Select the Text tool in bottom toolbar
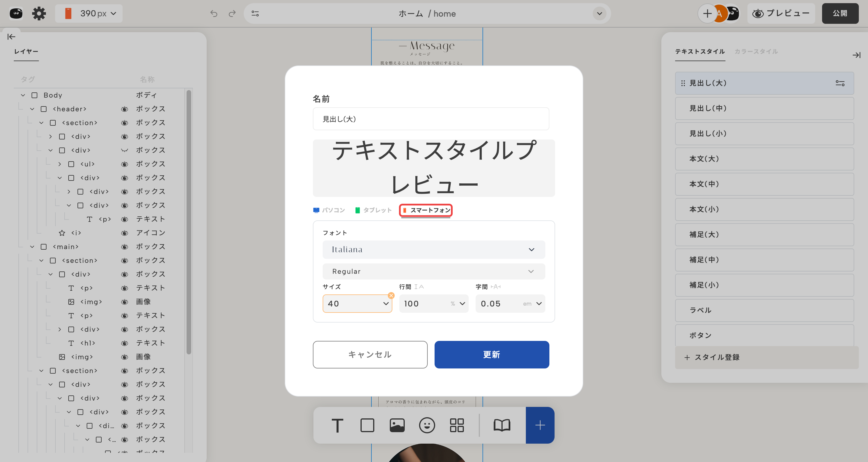 pyautogui.click(x=337, y=425)
